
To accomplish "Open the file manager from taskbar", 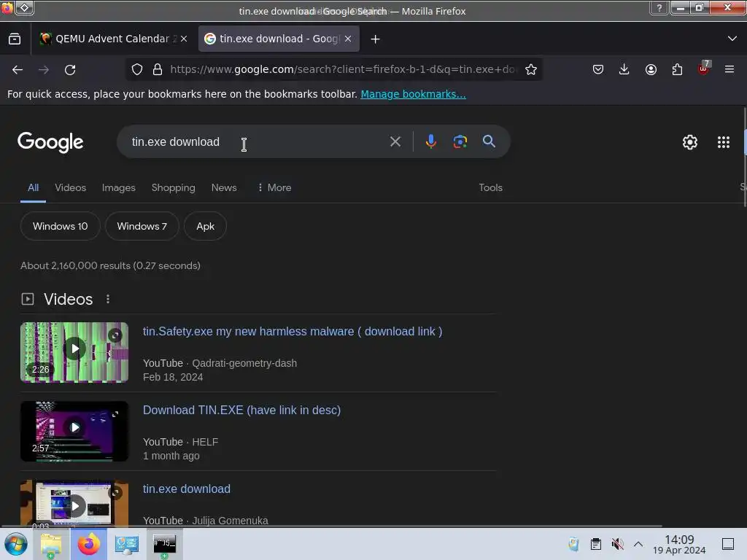I will pyautogui.click(x=51, y=544).
